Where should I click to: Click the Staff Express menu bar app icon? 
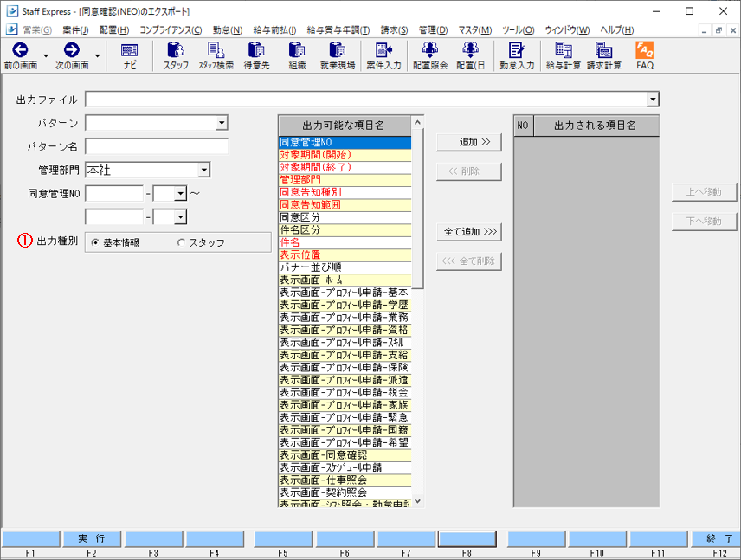(12, 29)
